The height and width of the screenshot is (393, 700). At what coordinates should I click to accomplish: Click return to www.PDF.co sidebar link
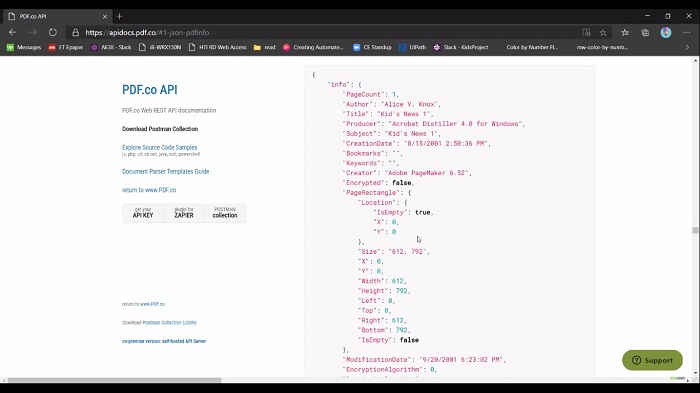pos(149,190)
